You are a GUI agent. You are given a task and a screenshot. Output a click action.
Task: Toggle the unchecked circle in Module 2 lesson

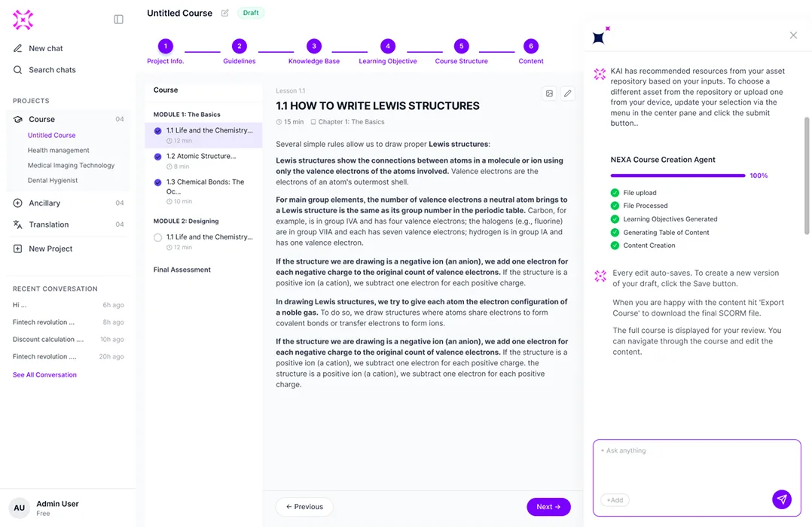(158, 237)
